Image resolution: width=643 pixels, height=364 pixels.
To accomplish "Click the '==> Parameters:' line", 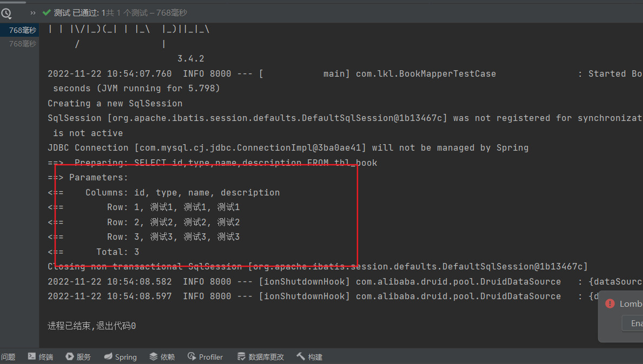I will 88,178.
